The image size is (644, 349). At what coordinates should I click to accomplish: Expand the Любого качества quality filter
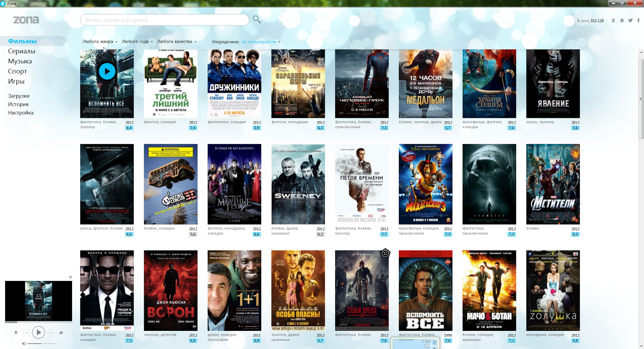[177, 41]
